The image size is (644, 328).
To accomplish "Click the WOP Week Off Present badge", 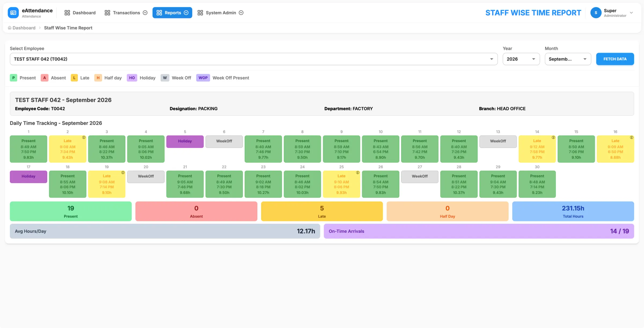I will click(x=203, y=78).
